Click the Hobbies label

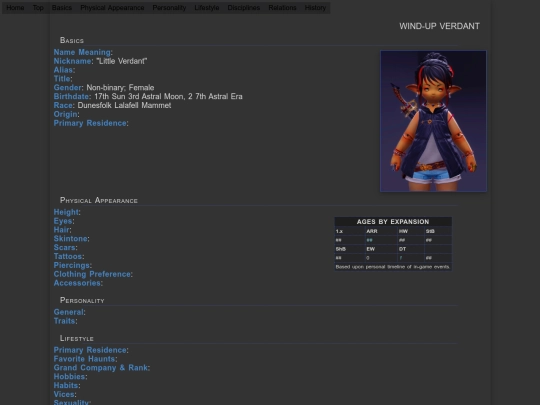tap(70, 377)
